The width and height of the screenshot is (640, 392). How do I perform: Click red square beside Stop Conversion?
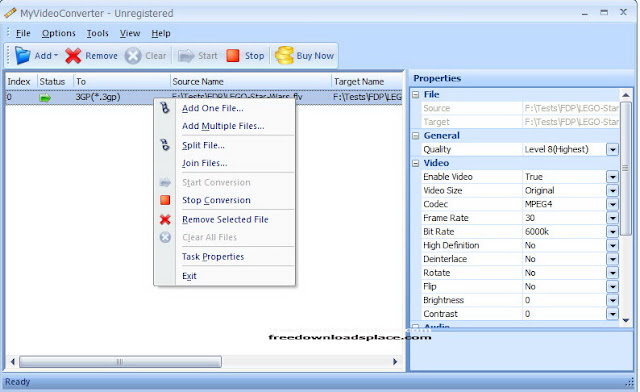pyautogui.click(x=165, y=200)
